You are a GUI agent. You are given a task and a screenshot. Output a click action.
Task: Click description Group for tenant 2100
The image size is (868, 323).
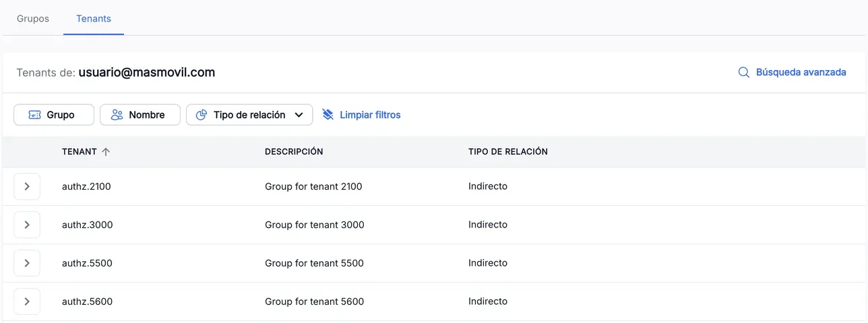pyautogui.click(x=313, y=186)
